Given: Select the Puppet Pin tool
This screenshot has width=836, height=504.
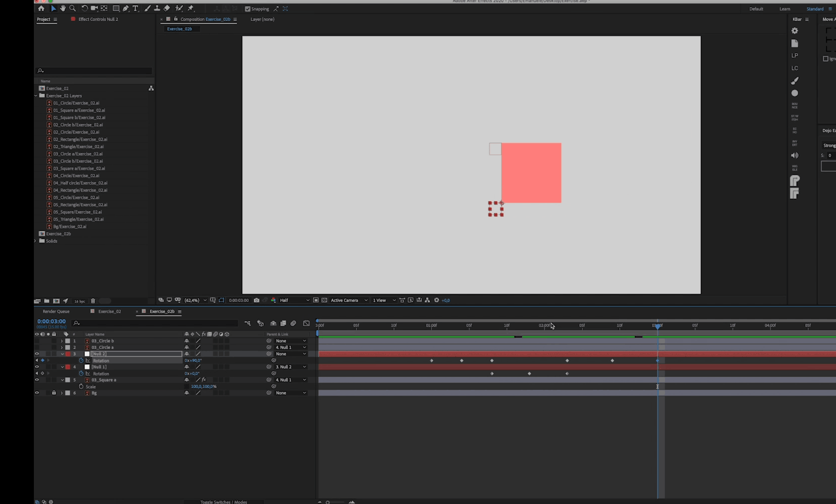Looking at the screenshot, I should [x=191, y=8].
